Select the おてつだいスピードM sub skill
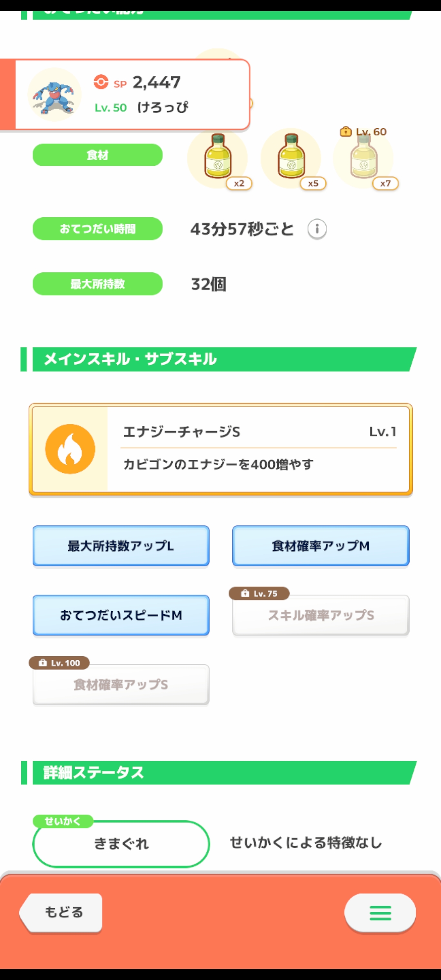Image resolution: width=441 pixels, height=980 pixels. pos(121,615)
